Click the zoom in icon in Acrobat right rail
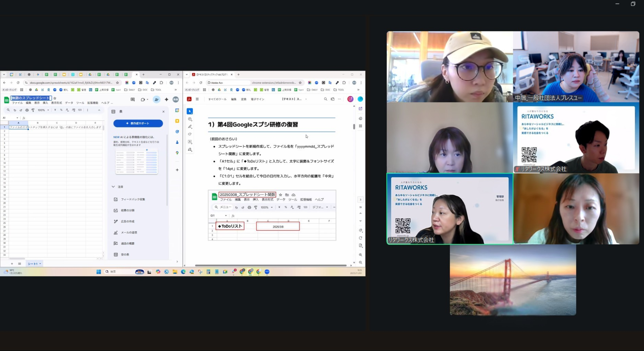644x351 pixels. click(x=360, y=255)
